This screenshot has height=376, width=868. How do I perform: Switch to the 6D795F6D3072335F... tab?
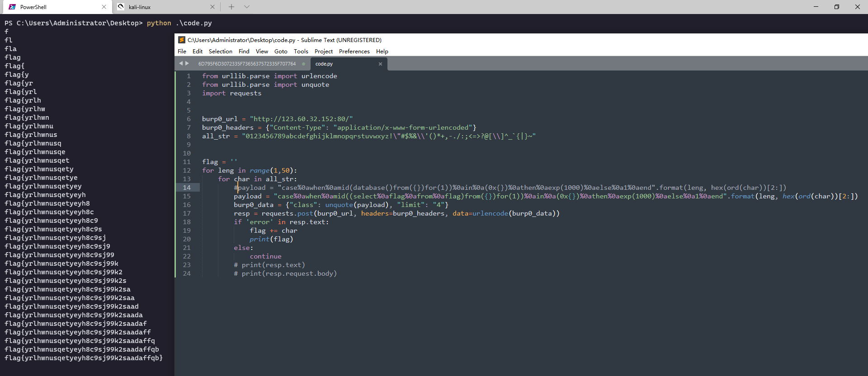(247, 64)
